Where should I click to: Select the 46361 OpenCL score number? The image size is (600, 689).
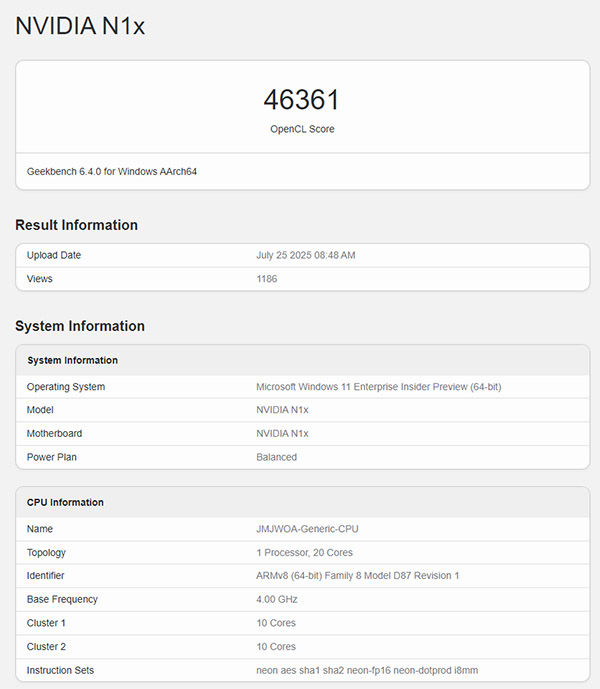[302, 100]
